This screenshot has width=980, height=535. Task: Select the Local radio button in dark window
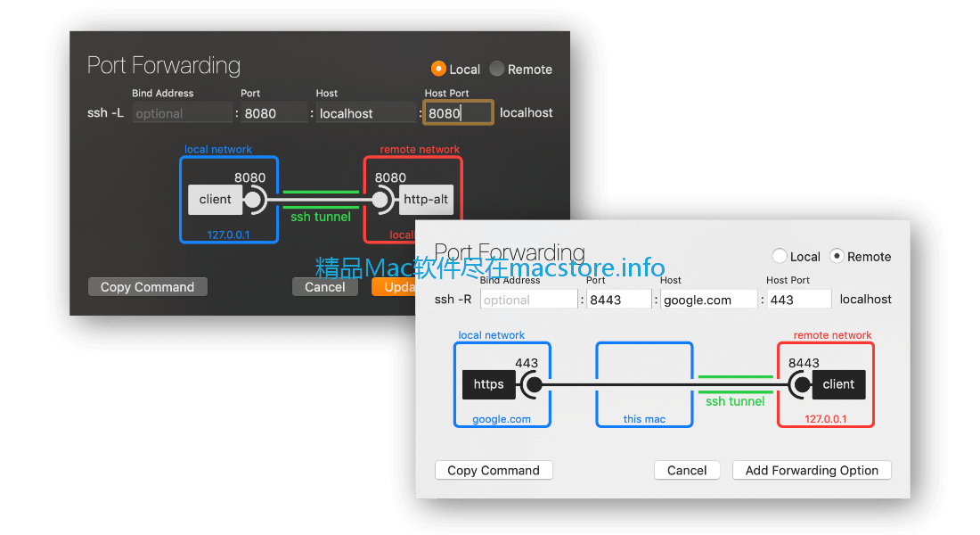(438, 69)
